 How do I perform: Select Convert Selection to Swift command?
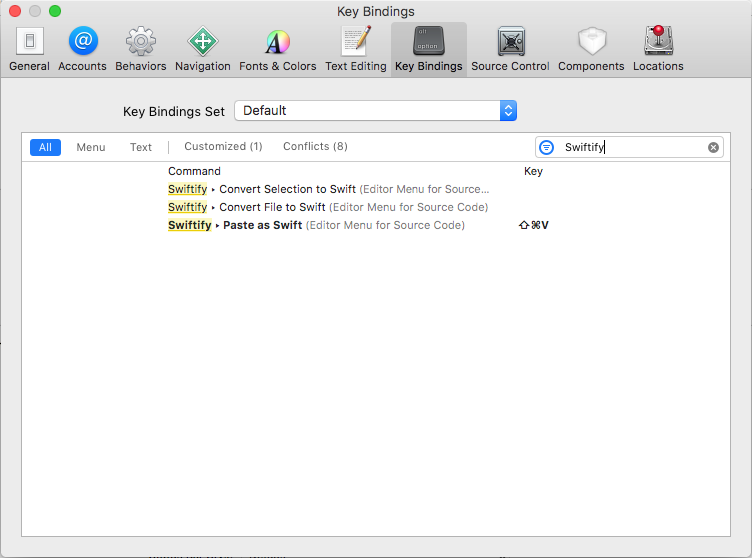click(329, 189)
